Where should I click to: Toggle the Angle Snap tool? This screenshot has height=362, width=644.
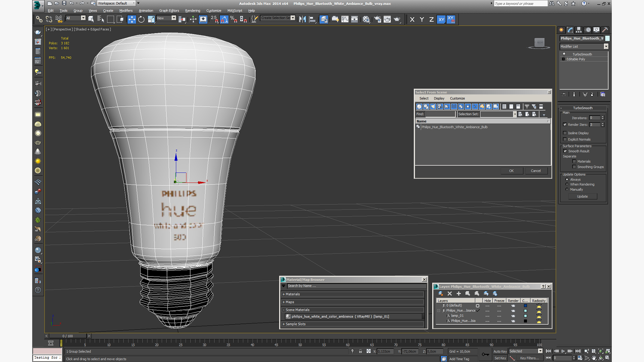[224, 19]
